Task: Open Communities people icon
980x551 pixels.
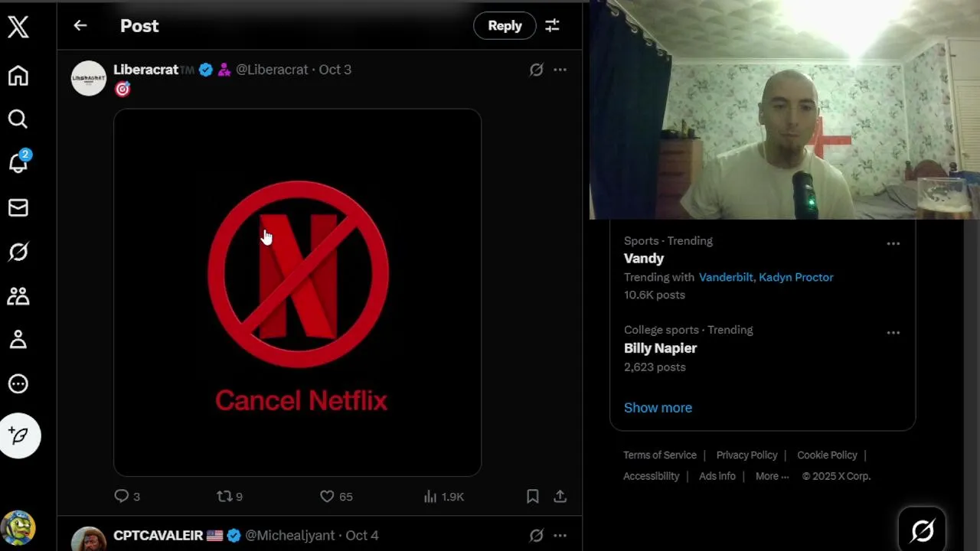Action: [18, 296]
